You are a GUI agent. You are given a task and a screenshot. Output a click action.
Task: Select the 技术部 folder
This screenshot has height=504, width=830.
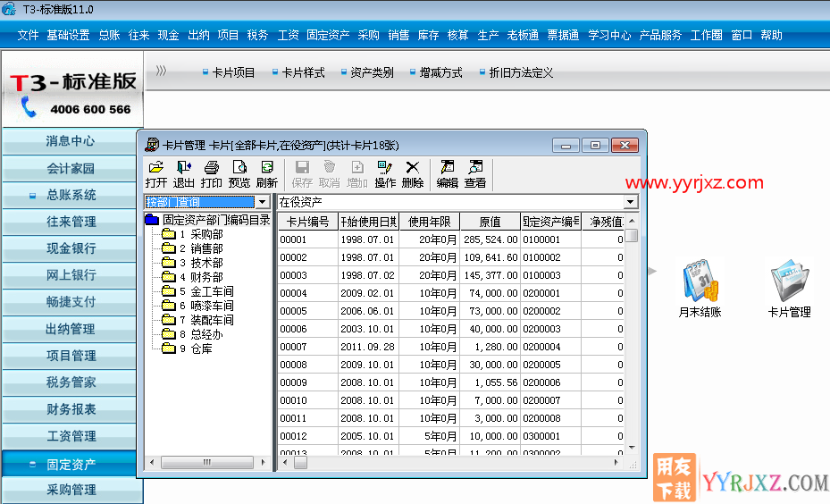[x=193, y=263]
